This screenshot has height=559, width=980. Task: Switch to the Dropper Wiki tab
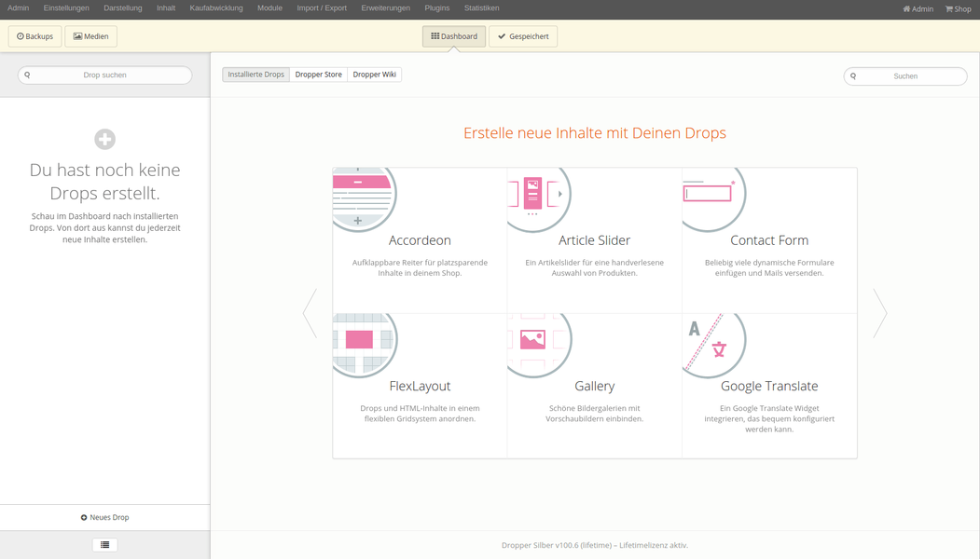pyautogui.click(x=374, y=75)
